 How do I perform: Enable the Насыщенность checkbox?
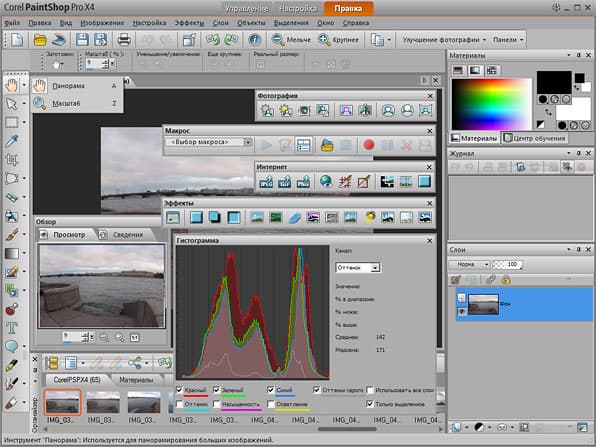coord(216,404)
